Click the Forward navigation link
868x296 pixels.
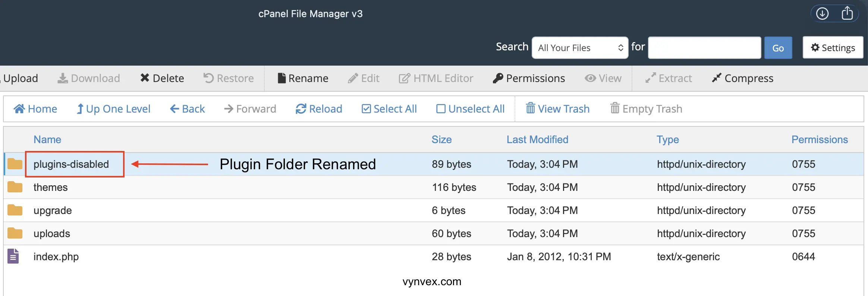point(250,109)
